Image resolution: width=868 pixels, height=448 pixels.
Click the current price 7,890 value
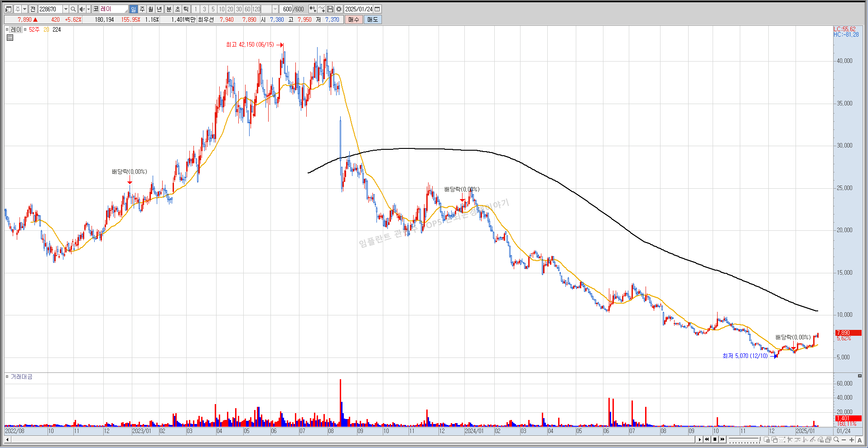pyautogui.click(x=24, y=19)
